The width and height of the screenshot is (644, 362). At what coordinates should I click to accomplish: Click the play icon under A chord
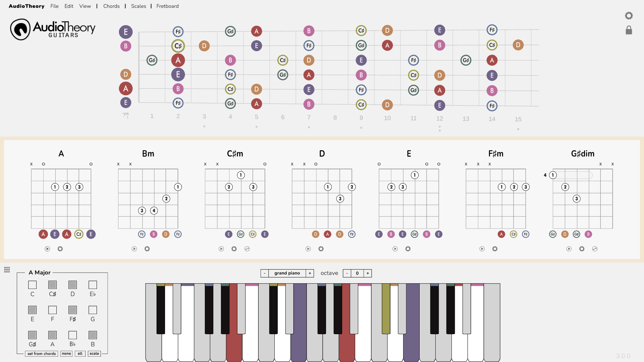click(47, 248)
